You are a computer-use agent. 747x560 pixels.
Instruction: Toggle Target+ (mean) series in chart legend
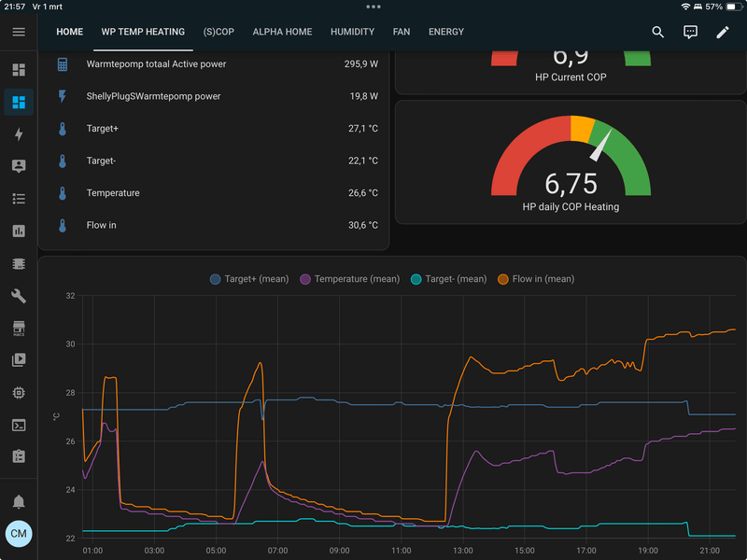coord(249,279)
